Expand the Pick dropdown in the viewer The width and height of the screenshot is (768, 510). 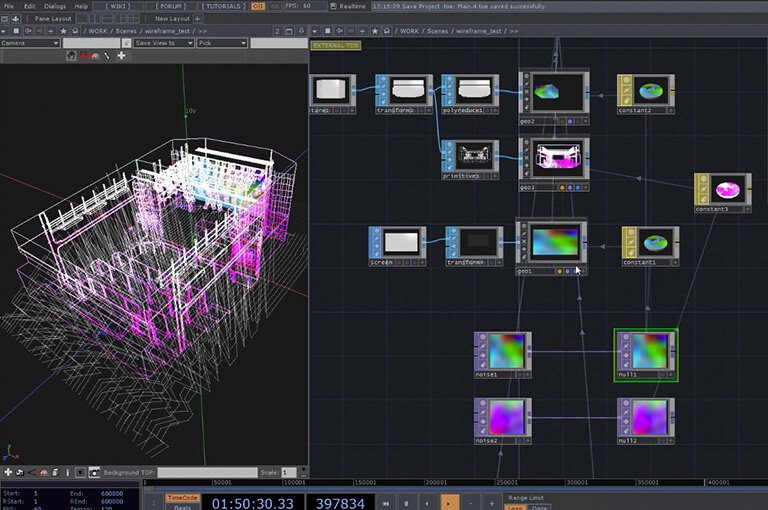[x=222, y=43]
